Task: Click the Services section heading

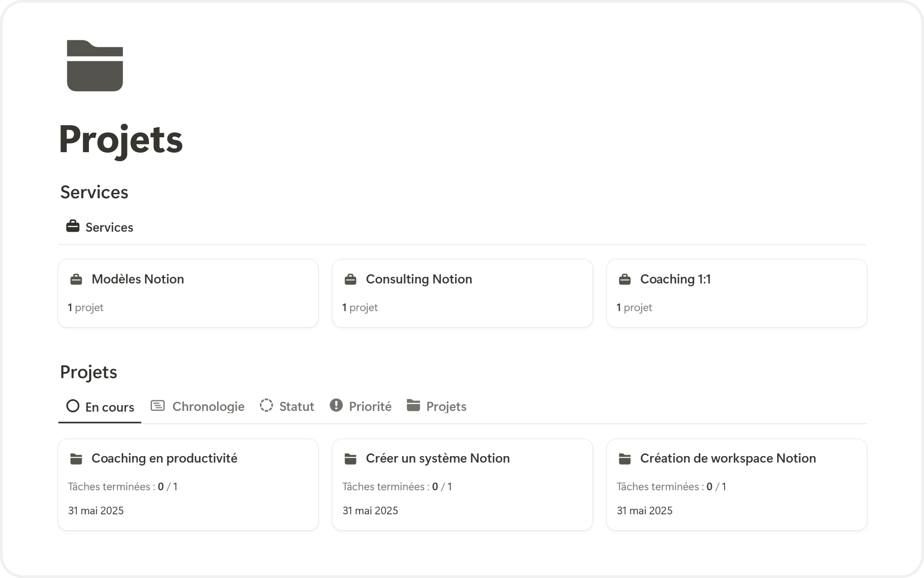Action: coord(94,192)
